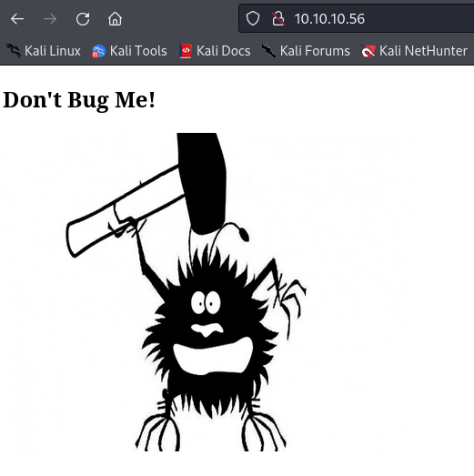Click the bug cartoon image
The image size is (474, 476).
click(207, 292)
